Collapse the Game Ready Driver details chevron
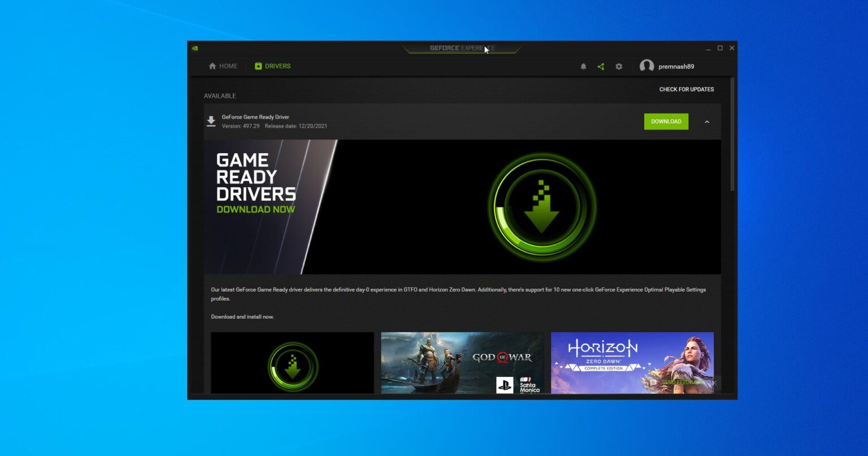 point(706,121)
